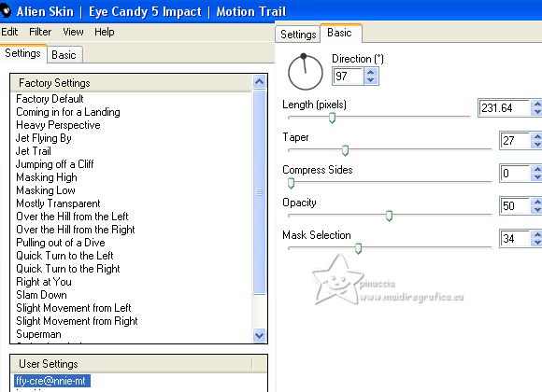This screenshot has height=392, width=542.
Task: Switch to the Basic tab in left panel
Action: tap(64, 55)
